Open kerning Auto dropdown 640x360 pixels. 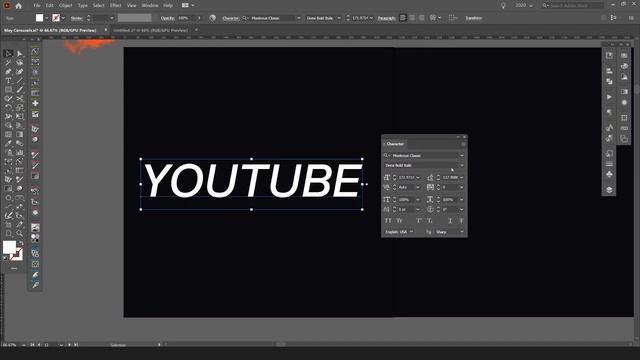pyautogui.click(x=418, y=187)
